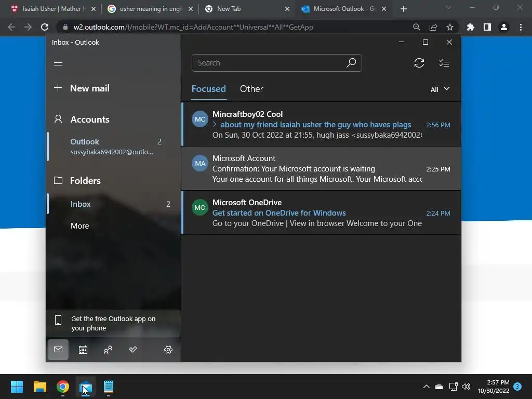532x399 pixels.
Task: Sync this view with refresh icon
Action: (x=419, y=63)
